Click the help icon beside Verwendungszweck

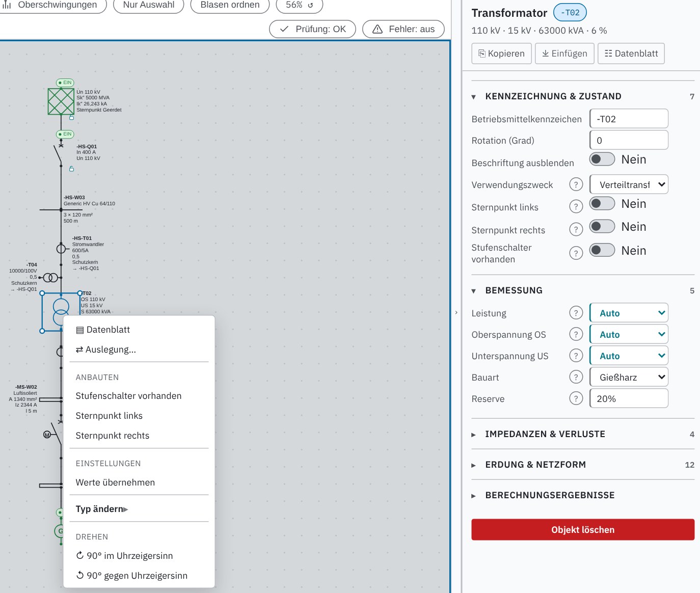point(576,184)
